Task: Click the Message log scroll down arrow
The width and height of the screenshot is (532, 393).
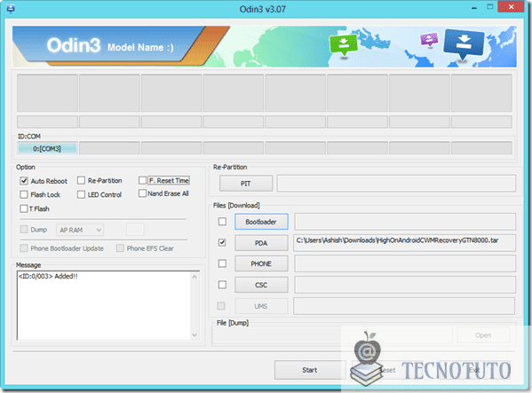Action: 195,335
